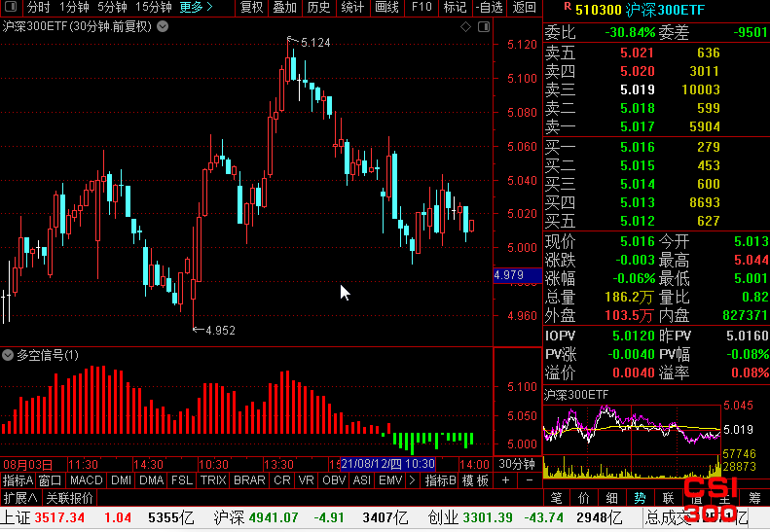Click the 卖一 5.017 ask row
The height and width of the screenshot is (532, 770).
[x=656, y=126]
